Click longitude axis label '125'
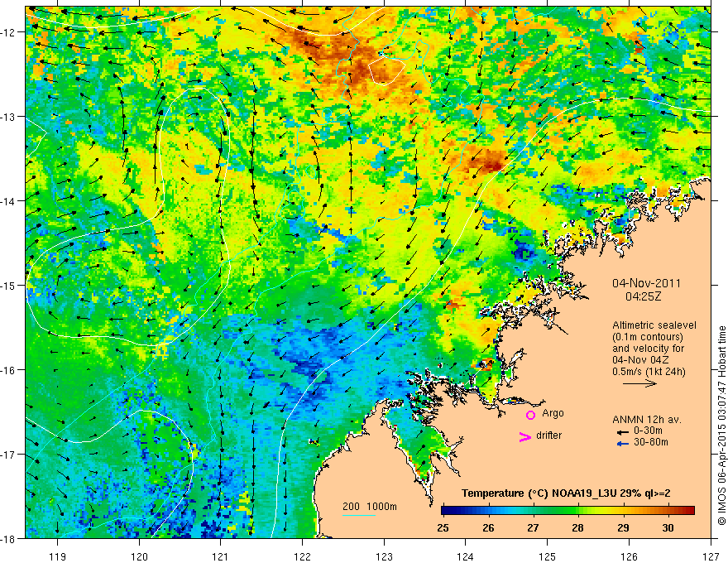This screenshot has width=728, height=563. 548,556
